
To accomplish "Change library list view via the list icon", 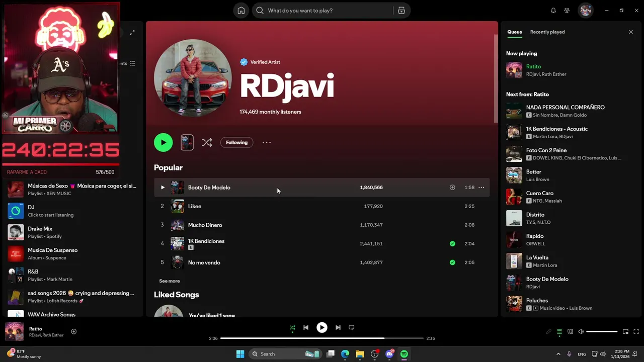I will (x=132, y=63).
